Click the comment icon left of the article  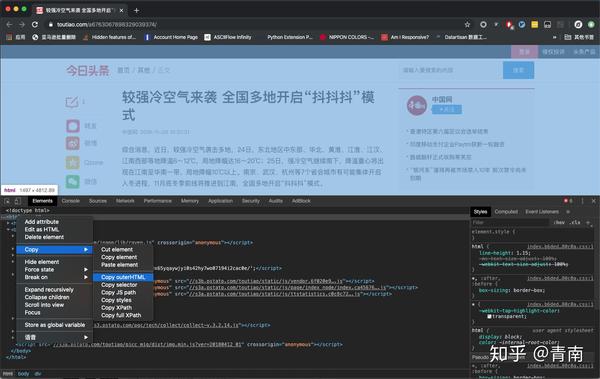click(x=72, y=102)
